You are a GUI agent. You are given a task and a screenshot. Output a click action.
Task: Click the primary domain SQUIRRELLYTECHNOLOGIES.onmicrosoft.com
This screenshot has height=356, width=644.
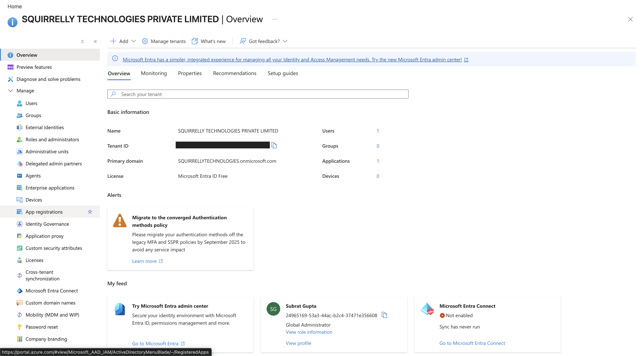[x=227, y=161]
